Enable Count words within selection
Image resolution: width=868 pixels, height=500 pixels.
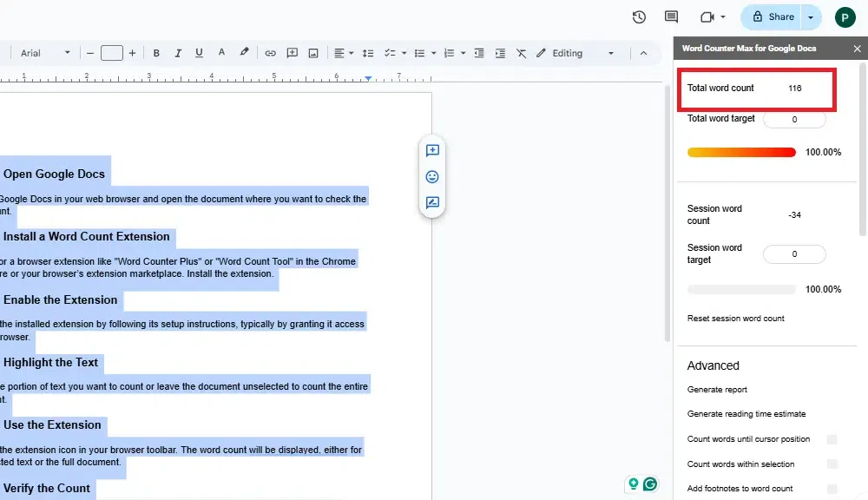click(x=832, y=464)
